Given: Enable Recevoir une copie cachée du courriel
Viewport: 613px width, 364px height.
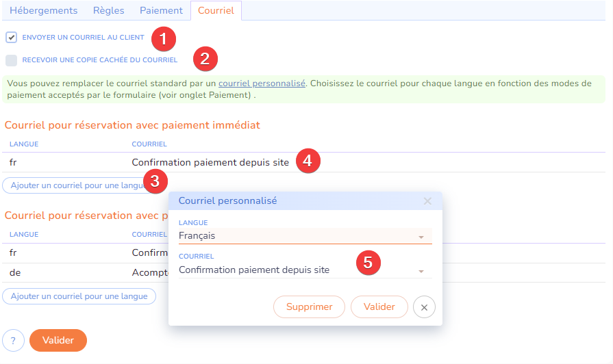Looking at the screenshot, I should click(x=12, y=60).
